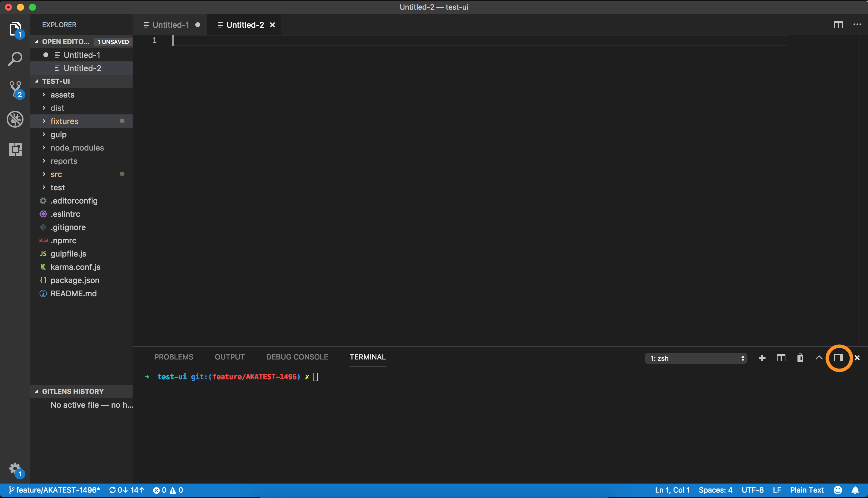Viewport: 868px width, 498px height.
Task: Move the panel to the right side
Action: [838, 358]
